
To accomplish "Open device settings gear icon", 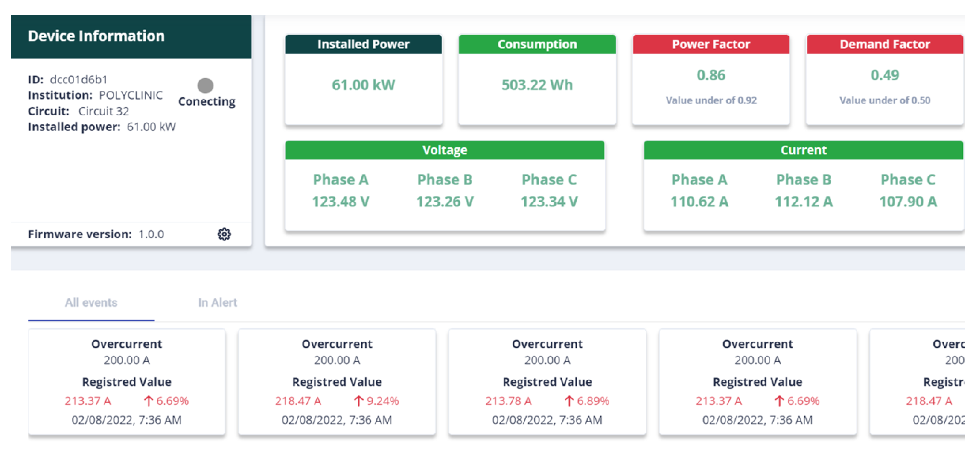I will coord(224,234).
